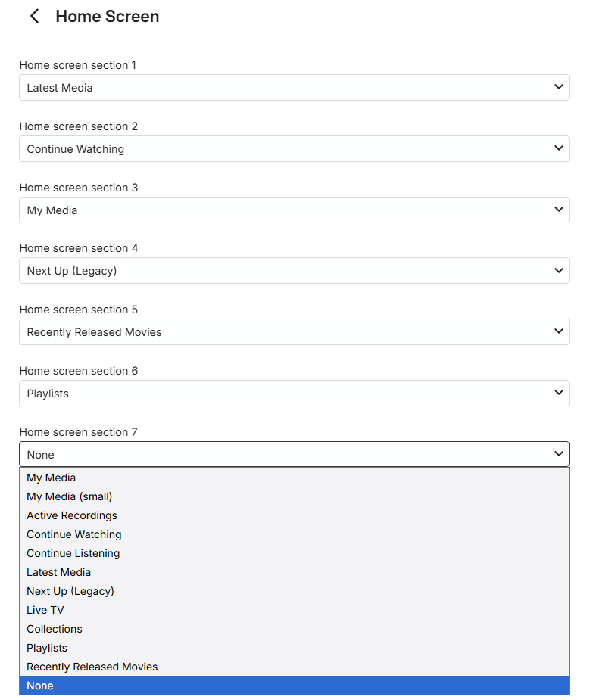
Task: Select Next Up (Legacy) list option
Action: [x=70, y=591]
